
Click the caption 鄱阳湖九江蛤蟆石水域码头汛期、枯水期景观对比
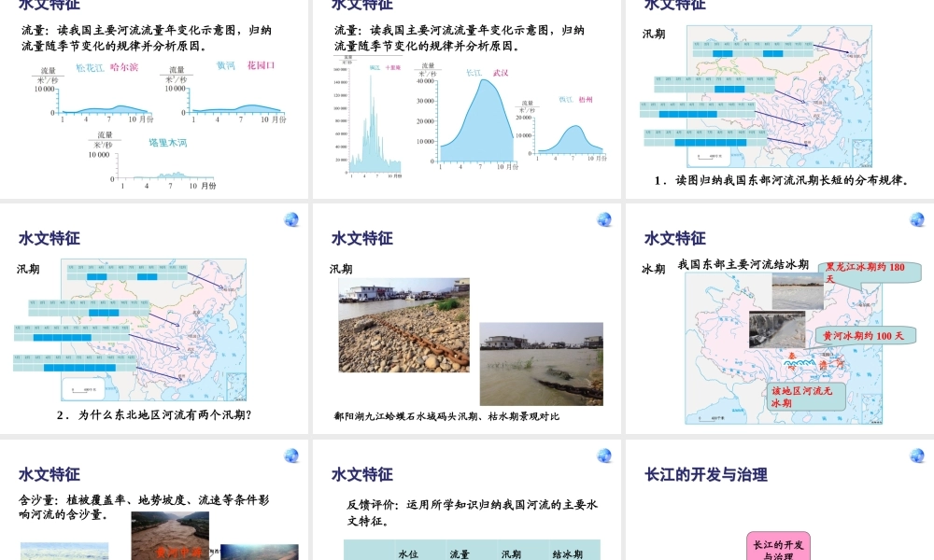(x=446, y=416)
